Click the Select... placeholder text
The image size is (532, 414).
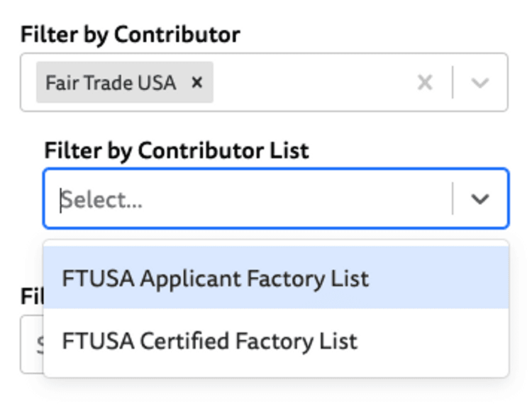coord(101,200)
